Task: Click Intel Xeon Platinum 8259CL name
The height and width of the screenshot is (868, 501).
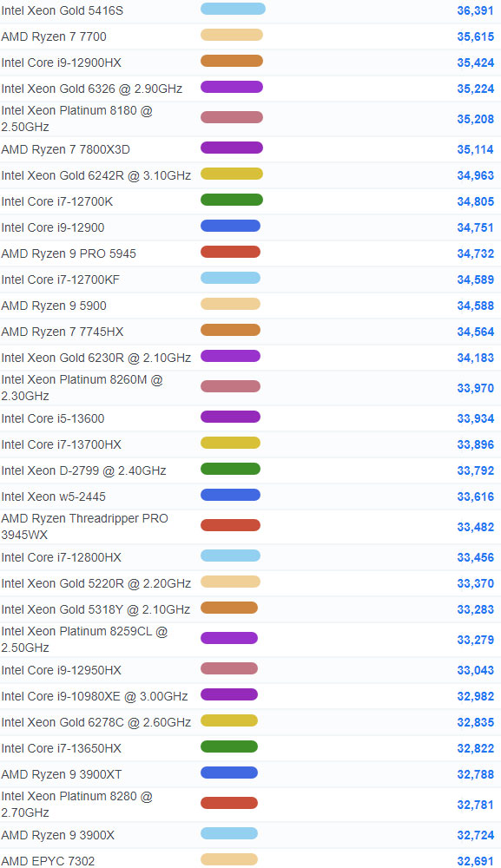Action: pos(84,640)
